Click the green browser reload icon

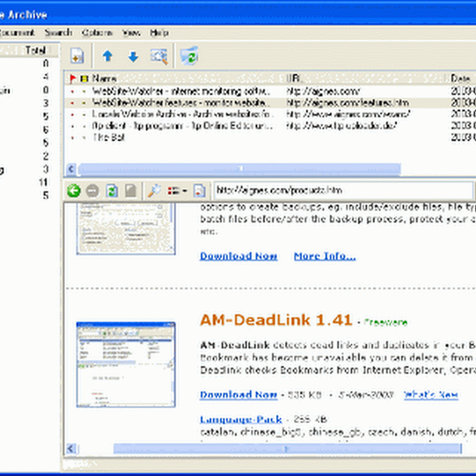point(112,191)
